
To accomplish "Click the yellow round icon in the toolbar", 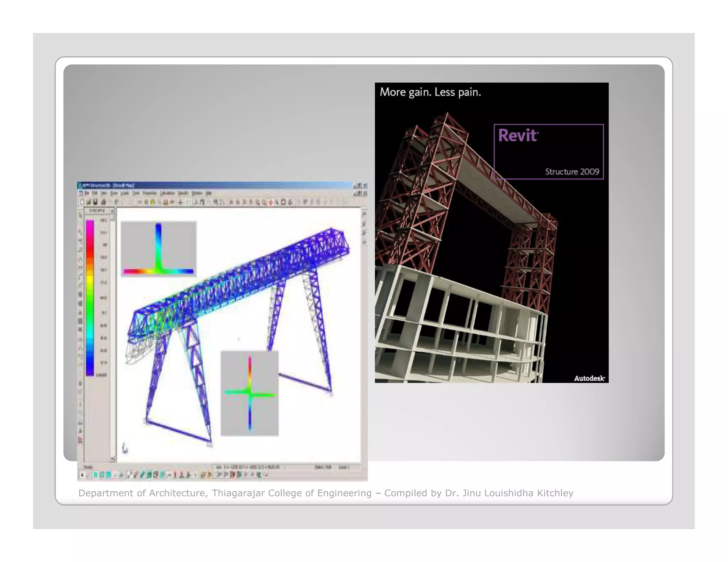I will [x=152, y=202].
